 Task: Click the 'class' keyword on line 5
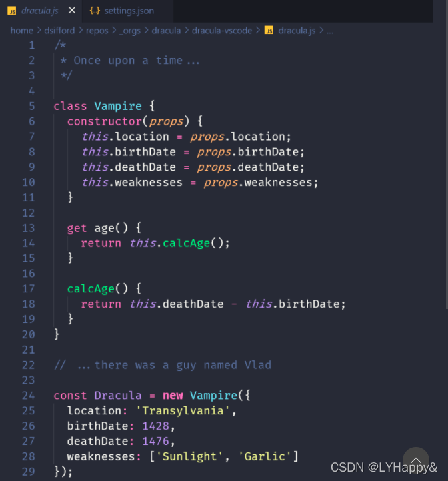pyautogui.click(x=70, y=106)
